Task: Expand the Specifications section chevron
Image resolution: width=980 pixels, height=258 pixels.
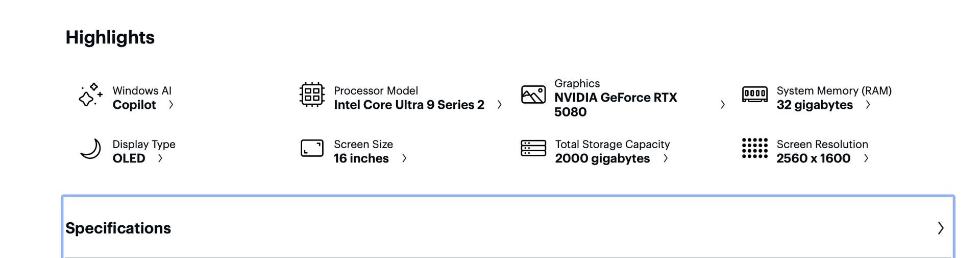Action: 941,228
